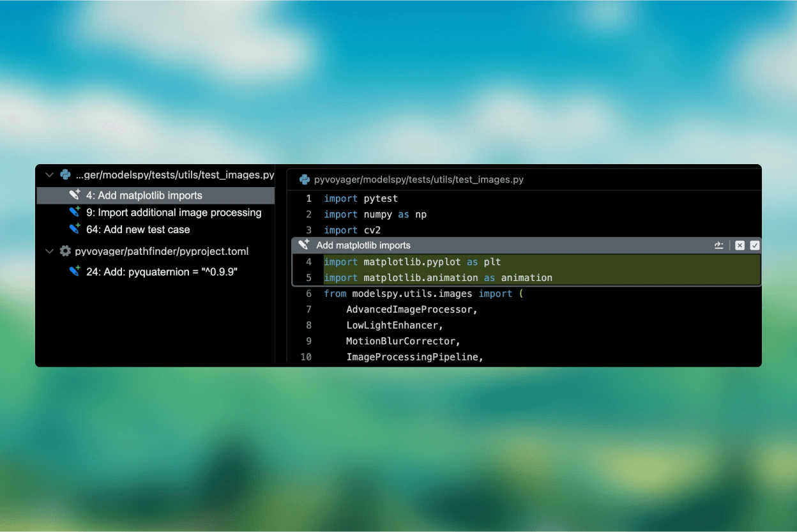Screen dimensions: 797x532
Task: Click the pencil icon beside 'Import additional image processing'
Action: pyautogui.click(x=75, y=212)
